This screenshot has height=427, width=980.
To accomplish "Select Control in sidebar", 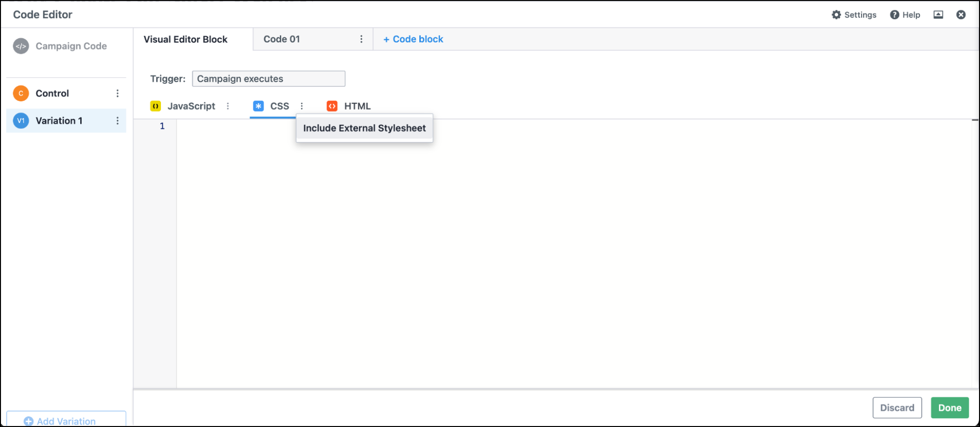I will point(52,93).
